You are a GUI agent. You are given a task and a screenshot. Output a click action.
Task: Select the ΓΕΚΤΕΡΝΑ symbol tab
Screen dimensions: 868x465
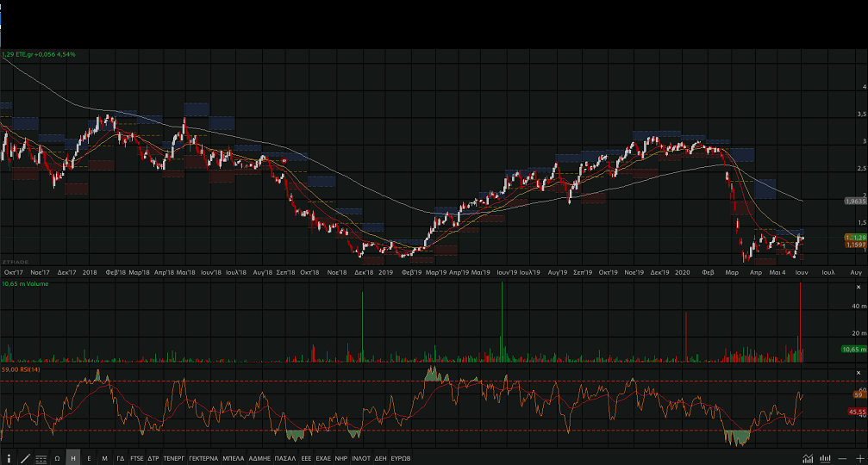(x=203, y=458)
